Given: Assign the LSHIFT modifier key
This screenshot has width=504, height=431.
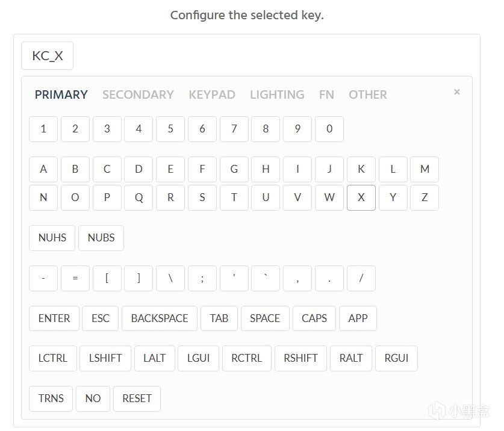Looking at the screenshot, I should 105,358.
